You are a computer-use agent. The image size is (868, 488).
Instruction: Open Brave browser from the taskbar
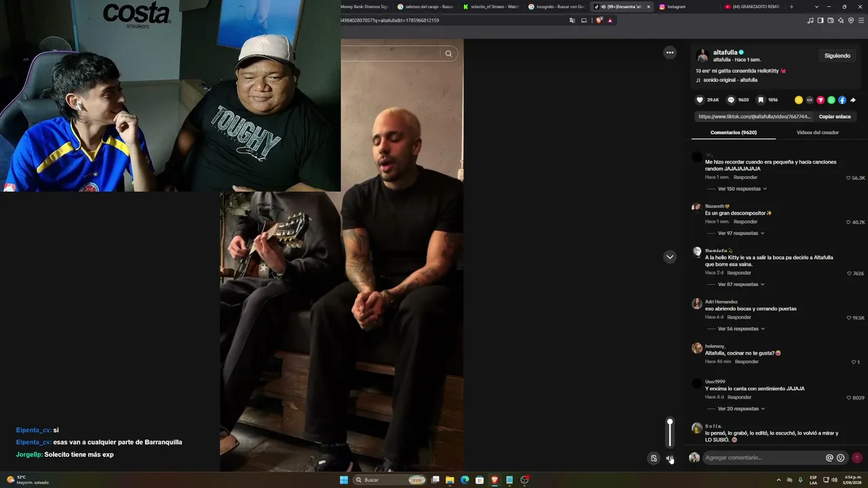494,480
